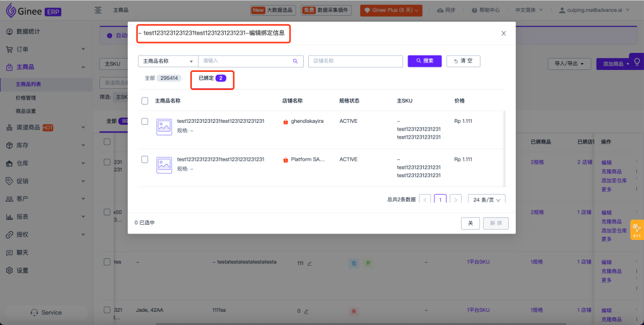Screen dimensions: 644x325
Task: Click the 店铺名称 input field
Action: click(355, 61)
